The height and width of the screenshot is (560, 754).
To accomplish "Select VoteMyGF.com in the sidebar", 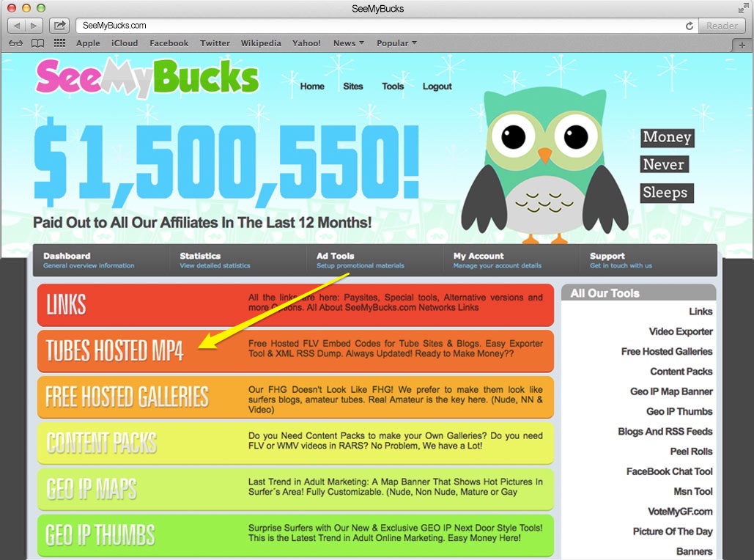I will coord(680,512).
